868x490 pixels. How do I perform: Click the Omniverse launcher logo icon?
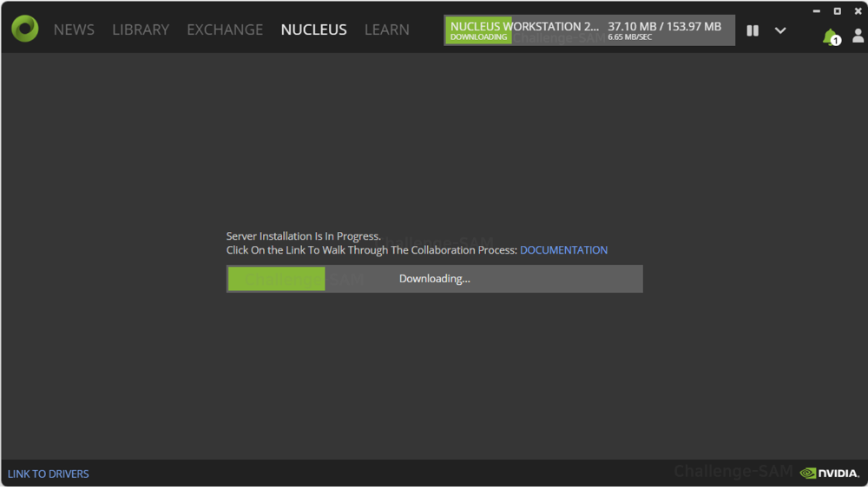(25, 29)
